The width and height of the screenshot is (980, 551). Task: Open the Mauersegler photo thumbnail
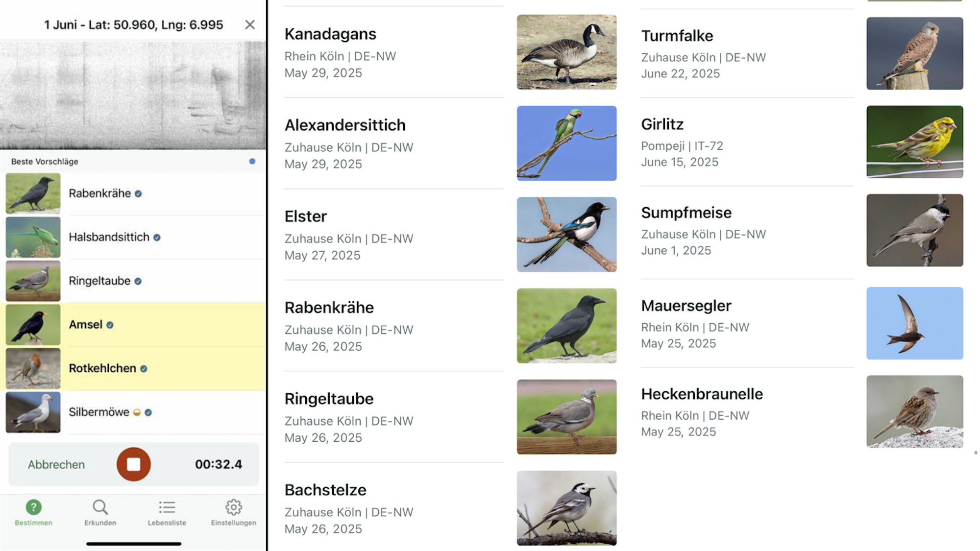pyautogui.click(x=914, y=322)
